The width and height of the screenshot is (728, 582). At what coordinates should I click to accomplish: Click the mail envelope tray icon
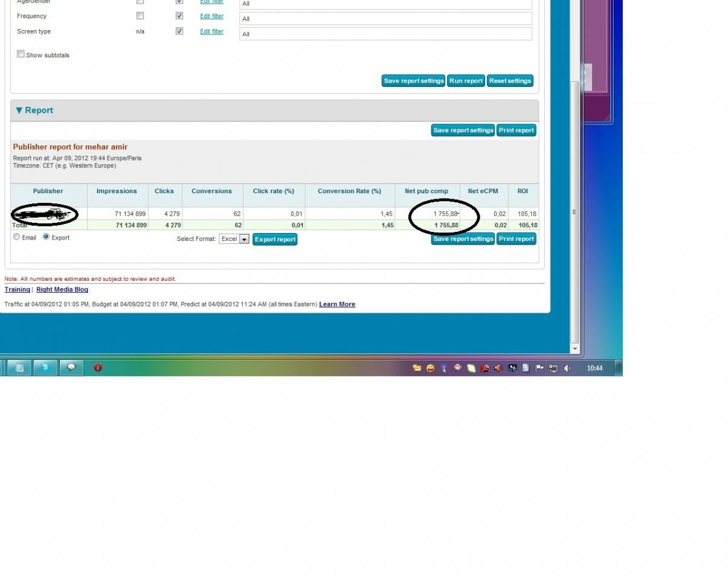(417, 368)
